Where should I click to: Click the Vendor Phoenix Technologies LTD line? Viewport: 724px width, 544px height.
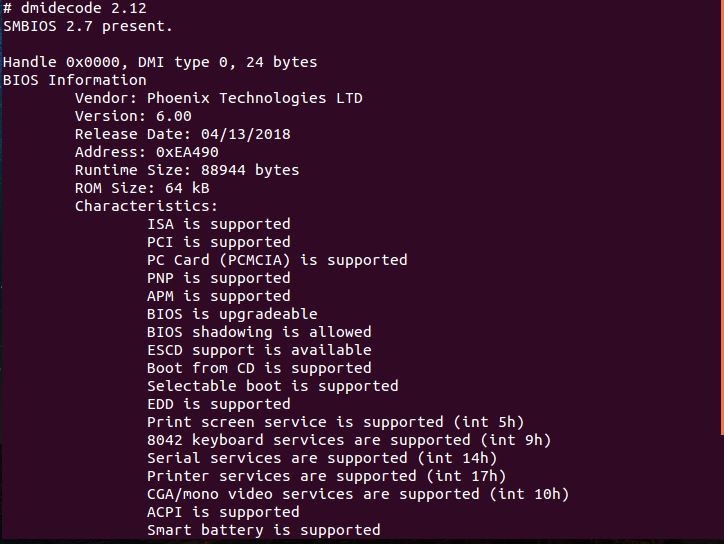(218, 98)
